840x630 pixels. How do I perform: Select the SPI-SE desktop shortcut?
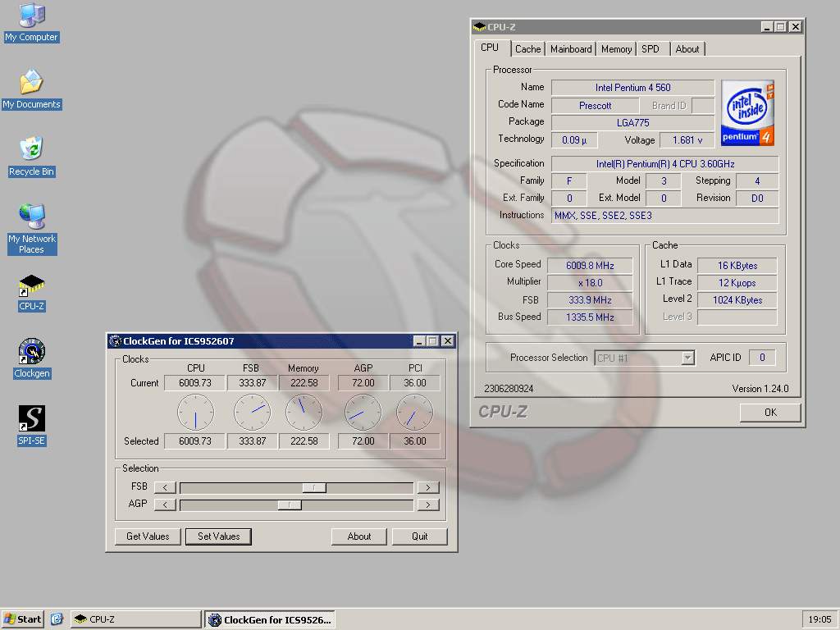click(x=32, y=426)
